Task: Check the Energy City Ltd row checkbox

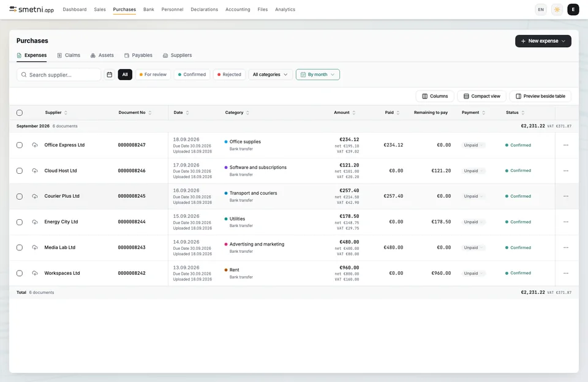Action: (x=20, y=222)
